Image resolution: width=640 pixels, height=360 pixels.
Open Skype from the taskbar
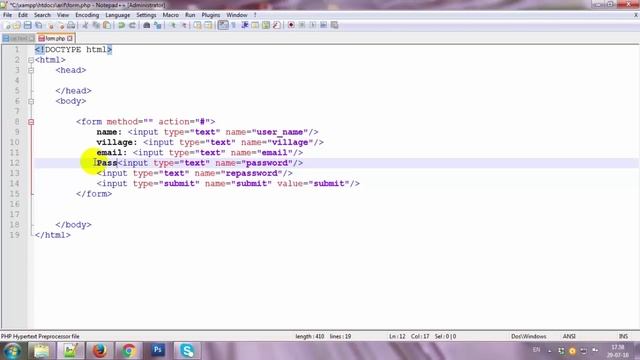(x=187, y=351)
